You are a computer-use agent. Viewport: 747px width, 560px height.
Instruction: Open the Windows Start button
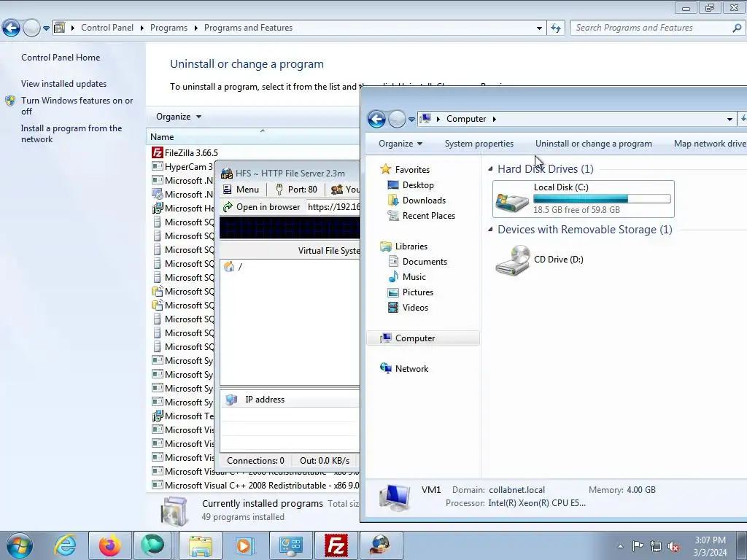point(18,545)
